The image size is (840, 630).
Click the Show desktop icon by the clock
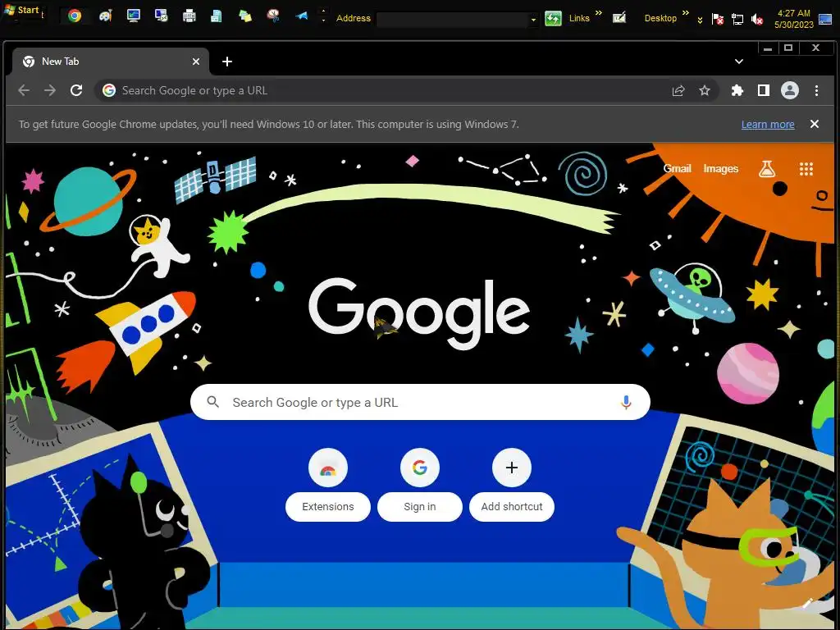[x=825, y=20]
